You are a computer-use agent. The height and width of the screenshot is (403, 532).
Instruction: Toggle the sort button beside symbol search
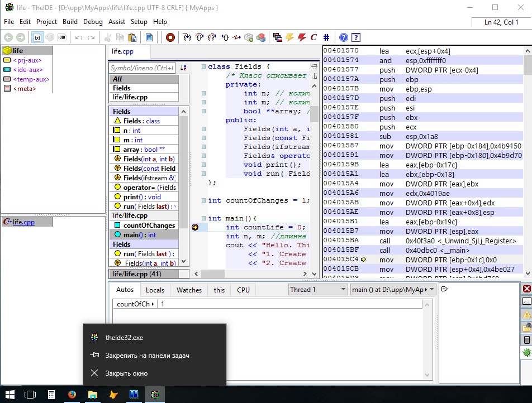(183, 68)
